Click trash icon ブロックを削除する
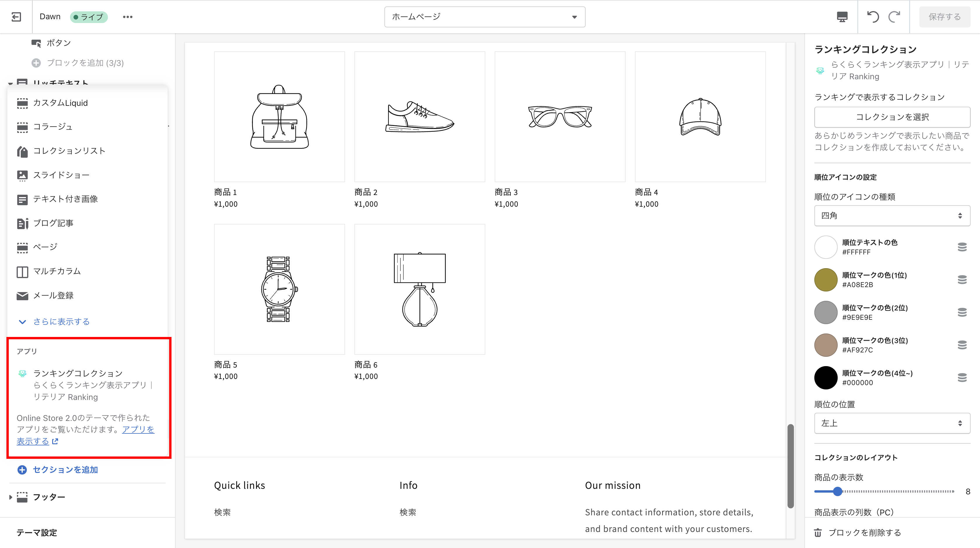 tap(818, 533)
